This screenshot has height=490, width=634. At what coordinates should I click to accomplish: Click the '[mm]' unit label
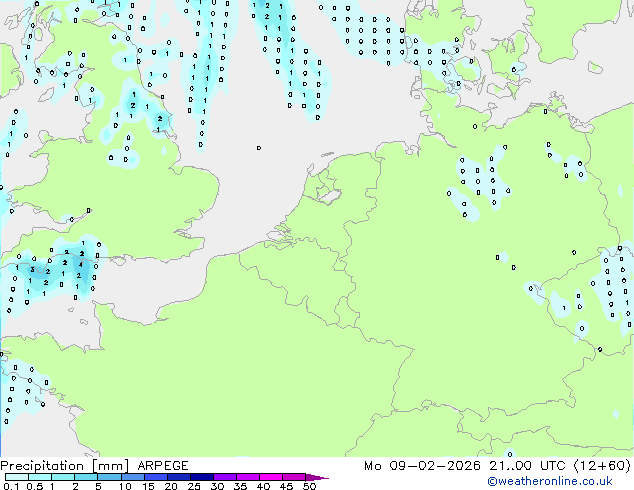[110, 466]
